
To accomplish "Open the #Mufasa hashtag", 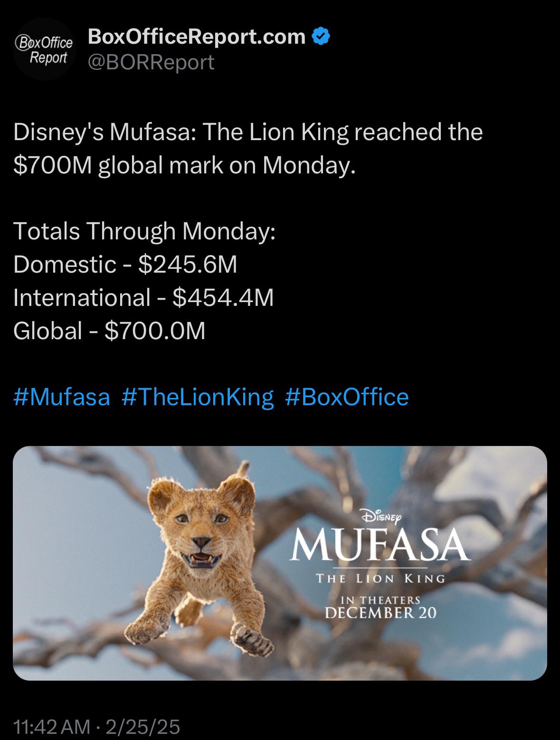I will tap(62, 397).
